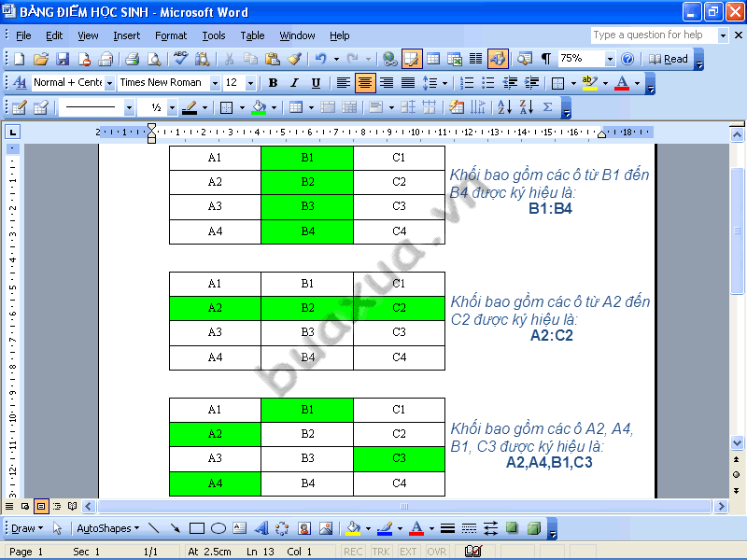Click the New Blank Document icon

pyautogui.click(x=19, y=59)
